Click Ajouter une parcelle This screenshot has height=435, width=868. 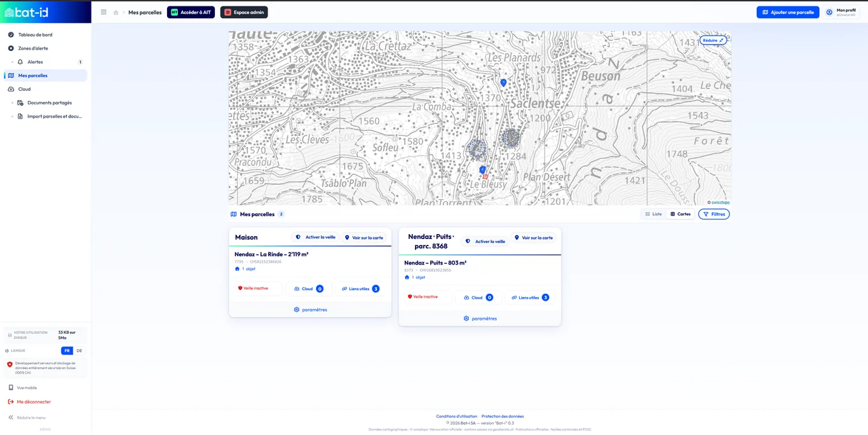click(788, 12)
